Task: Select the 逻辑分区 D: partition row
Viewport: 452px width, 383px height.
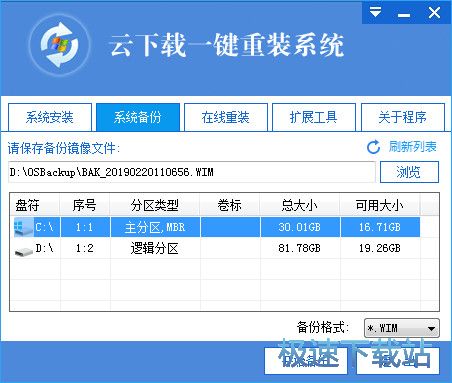Action: [217, 248]
